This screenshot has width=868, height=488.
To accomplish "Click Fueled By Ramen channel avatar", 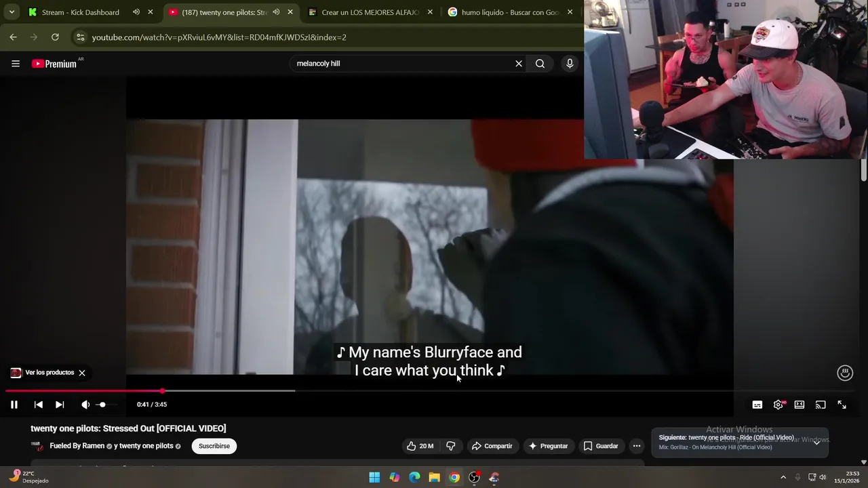I will pyautogui.click(x=37, y=446).
